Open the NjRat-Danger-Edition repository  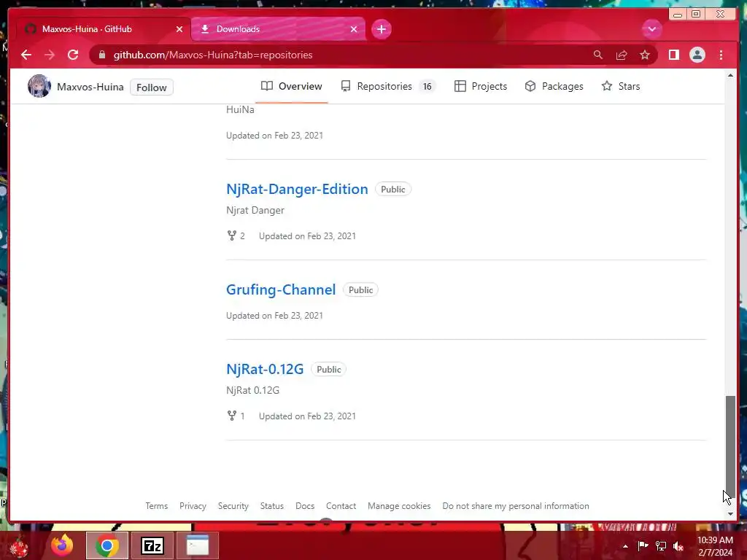297,189
